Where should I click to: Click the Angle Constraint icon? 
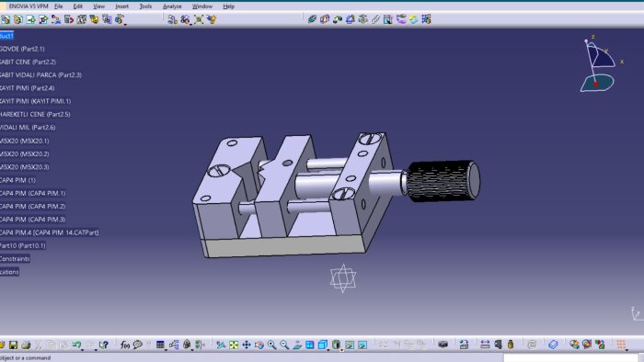(x=351, y=19)
